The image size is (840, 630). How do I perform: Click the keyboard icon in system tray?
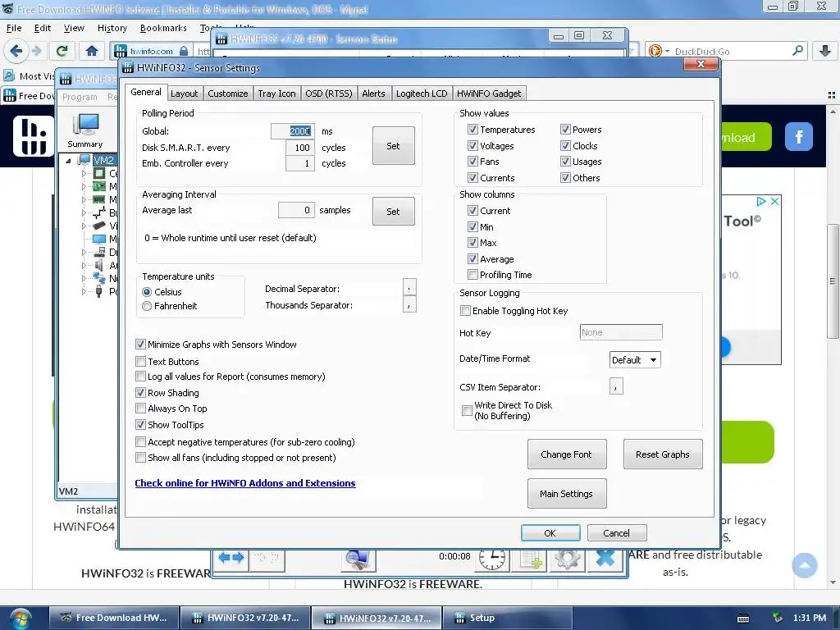743,619
